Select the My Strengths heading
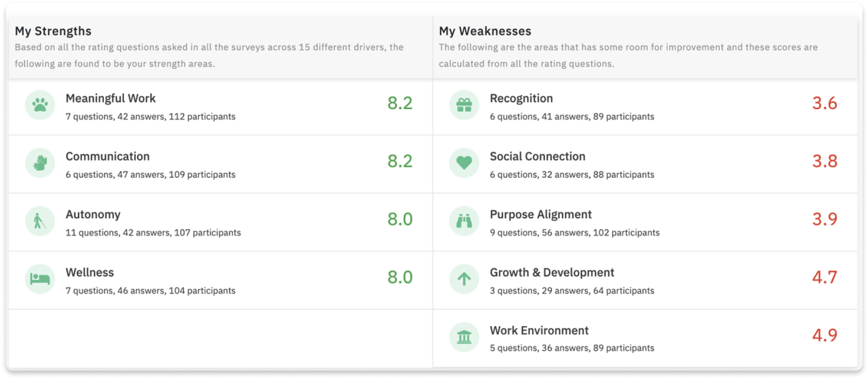The width and height of the screenshot is (868, 379). click(53, 31)
